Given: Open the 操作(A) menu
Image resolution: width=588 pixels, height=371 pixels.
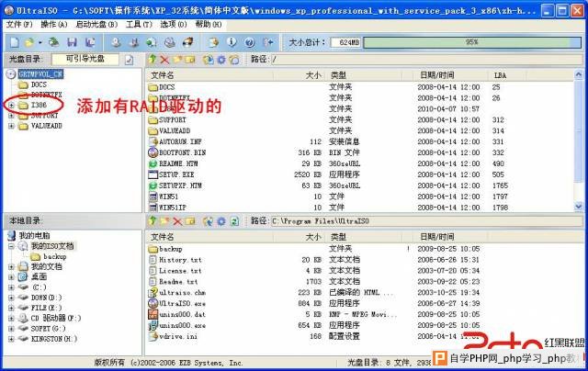Looking at the screenshot, I should 54,25.
